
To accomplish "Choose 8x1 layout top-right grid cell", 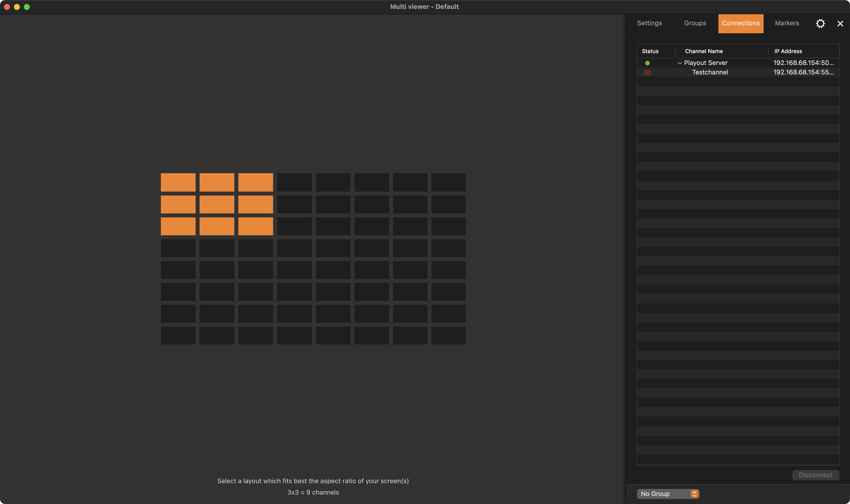I will point(448,182).
